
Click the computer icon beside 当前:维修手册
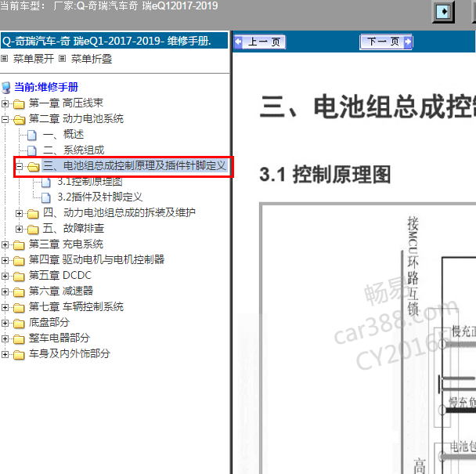tap(6, 88)
